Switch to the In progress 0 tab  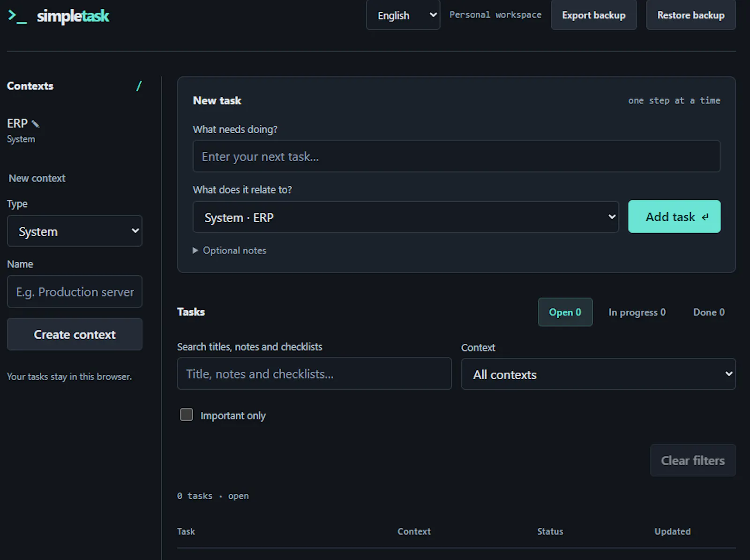[637, 312]
